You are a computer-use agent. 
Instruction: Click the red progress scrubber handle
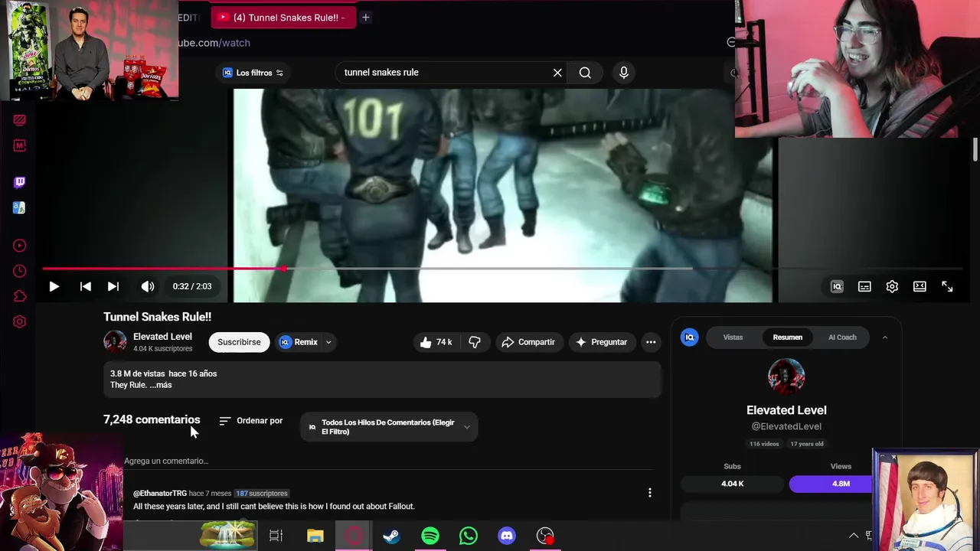pyautogui.click(x=284, y=269)
